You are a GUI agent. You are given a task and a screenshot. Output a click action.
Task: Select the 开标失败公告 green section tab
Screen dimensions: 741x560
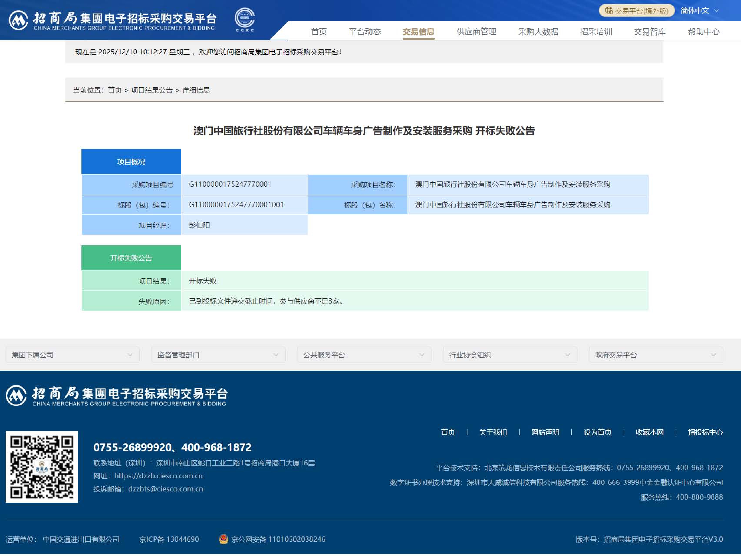point(131,258)
